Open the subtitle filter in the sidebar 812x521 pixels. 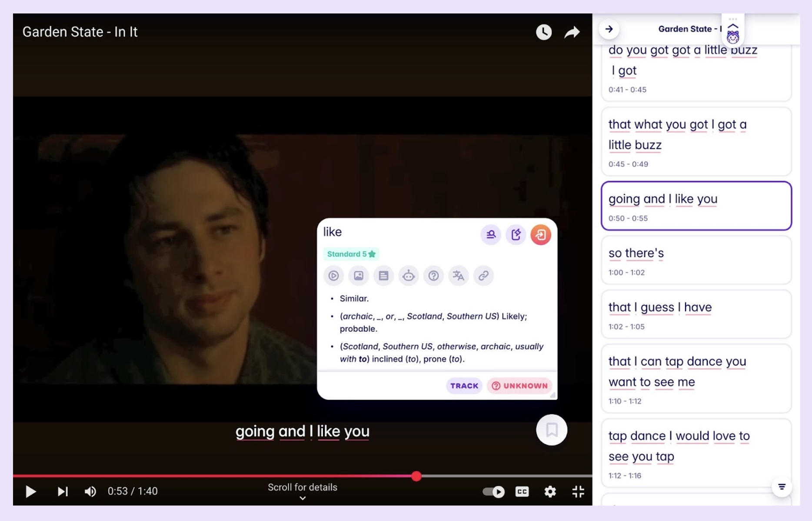coord(782,488)
